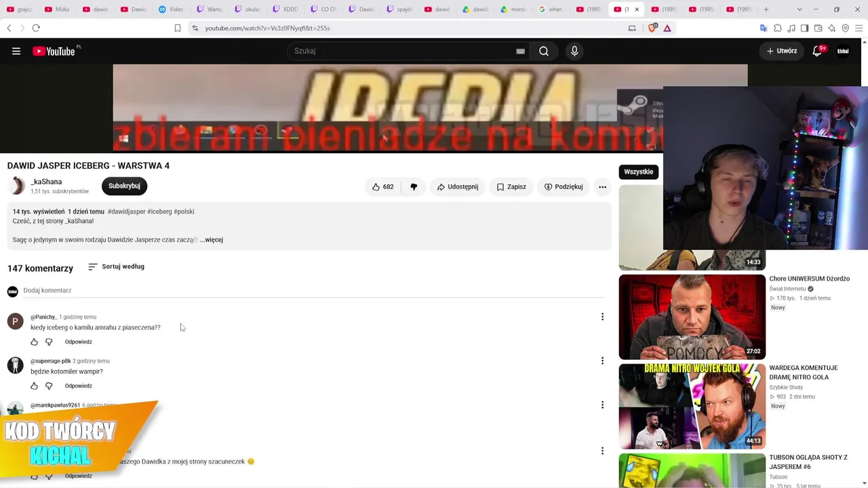
Task: Open the Świat Internetu channel link
Action: pos(787,289)
